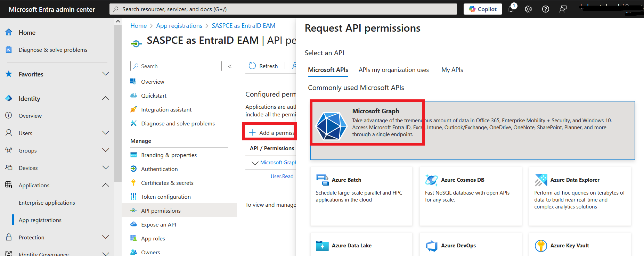This screenshot has width=644, height=271.
Task: Open the settings gear icon
Action: click(528, 9)
